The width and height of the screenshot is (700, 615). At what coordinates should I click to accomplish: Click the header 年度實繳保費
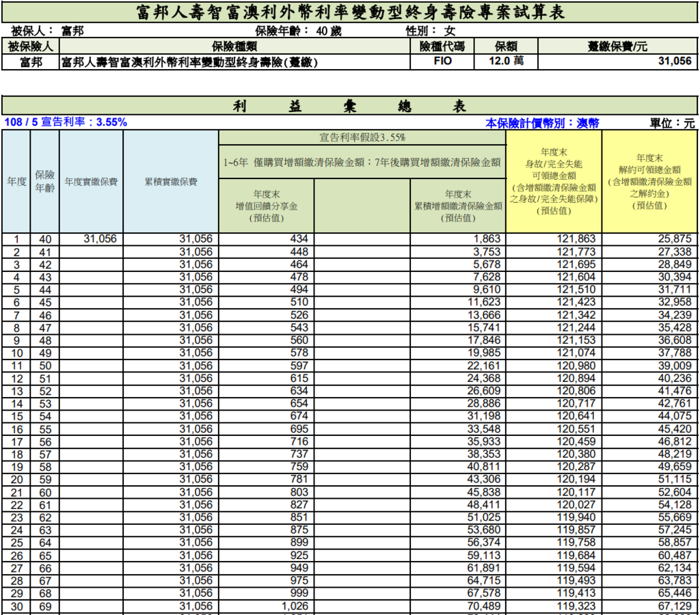coord(91,182)
